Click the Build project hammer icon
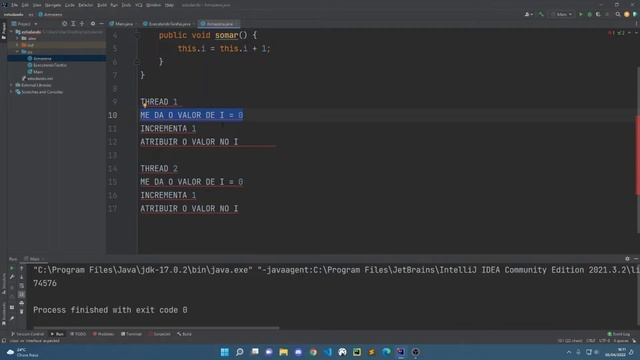The height and width of the screenshot is (360, 640). click(x=541, y=14)
